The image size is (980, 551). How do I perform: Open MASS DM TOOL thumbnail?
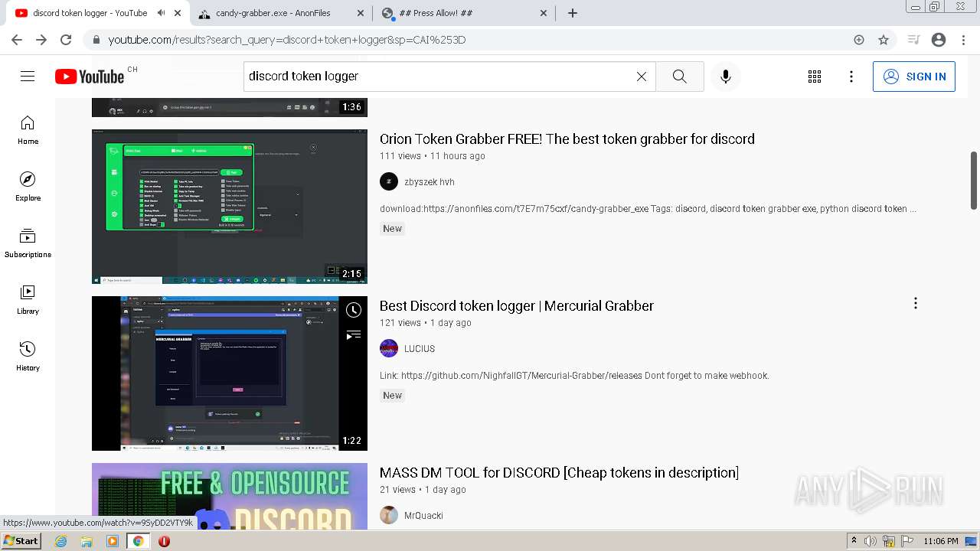click(x=230, y=496)
